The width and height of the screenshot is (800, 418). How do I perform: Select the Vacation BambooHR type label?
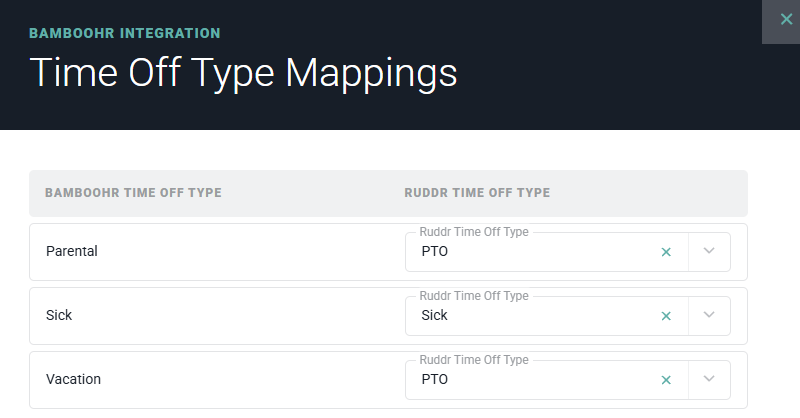click(73, 380)
